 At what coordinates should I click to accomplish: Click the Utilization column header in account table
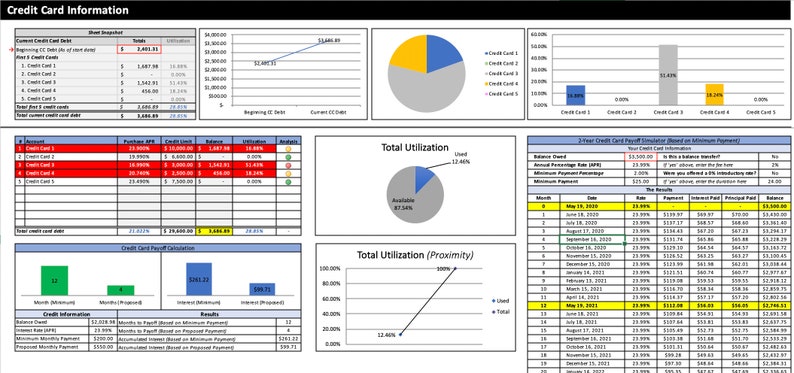click(x=254, y=141)
